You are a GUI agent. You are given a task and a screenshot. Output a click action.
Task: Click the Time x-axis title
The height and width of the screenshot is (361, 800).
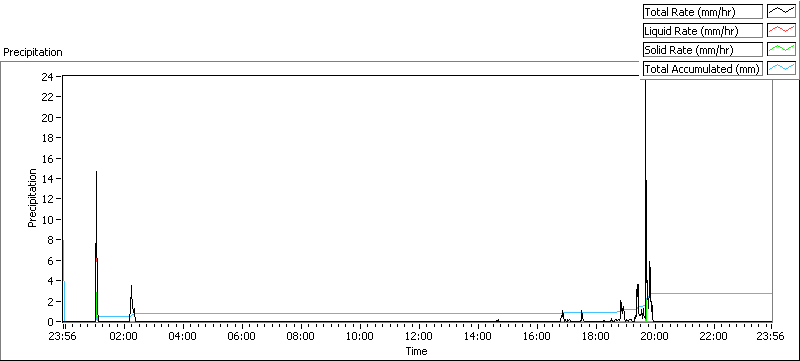416,351
